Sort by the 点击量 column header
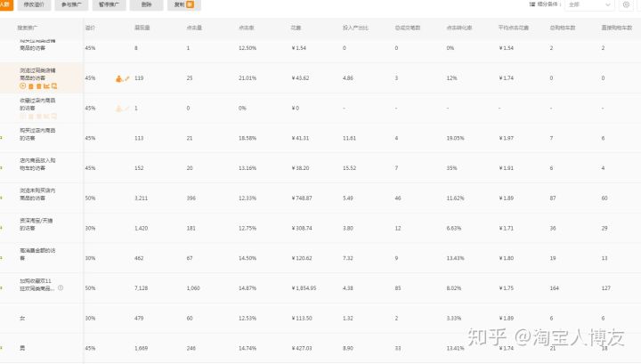Screen dimensions: 641x364 [194, 28]
